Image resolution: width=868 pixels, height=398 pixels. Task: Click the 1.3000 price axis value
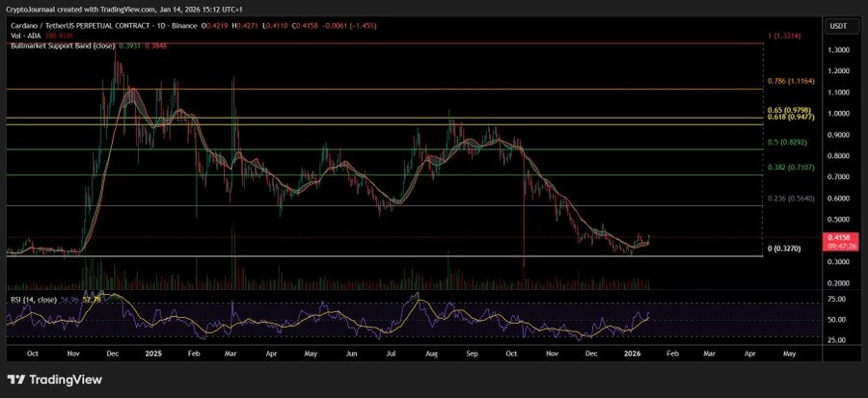coord(839,50)
